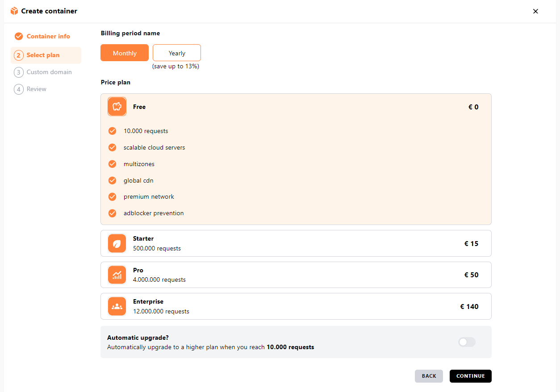Expand the Enterprise plan option

pos(296,306)
